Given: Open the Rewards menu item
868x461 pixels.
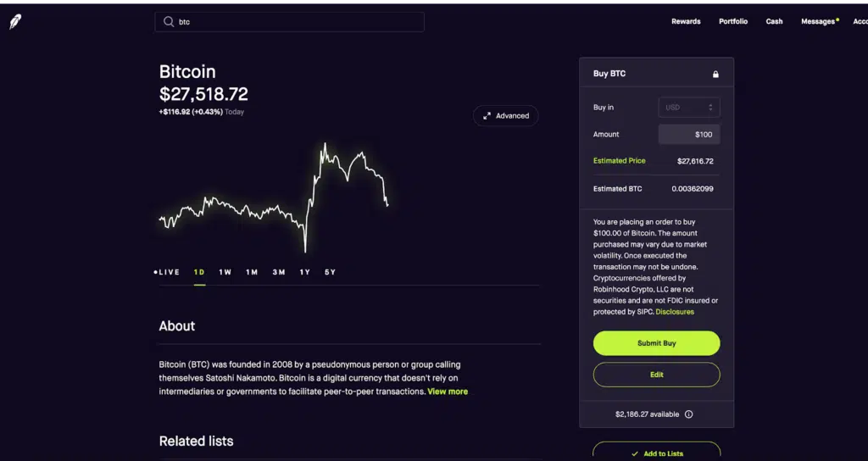Looking at the screenshot, I should tap(686, 22).
